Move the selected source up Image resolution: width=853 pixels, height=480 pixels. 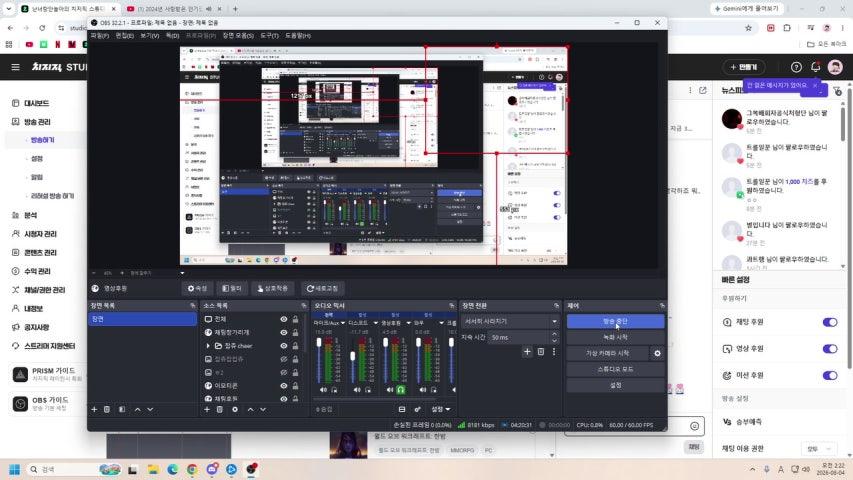[x=250, y=409]
